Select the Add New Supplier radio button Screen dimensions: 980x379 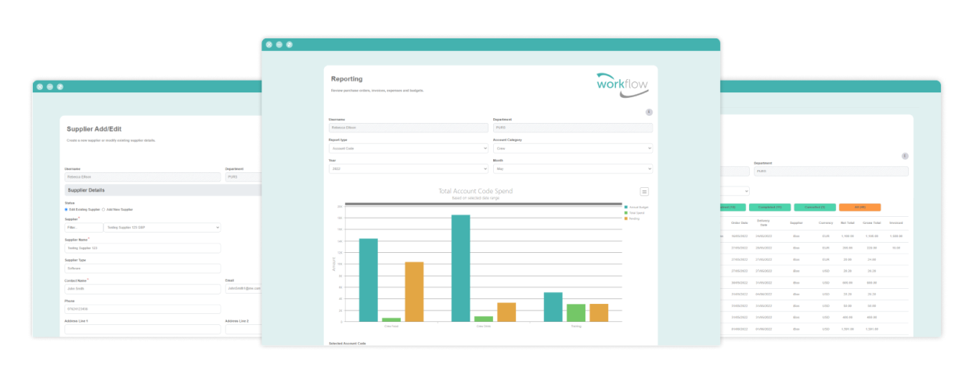103,209
